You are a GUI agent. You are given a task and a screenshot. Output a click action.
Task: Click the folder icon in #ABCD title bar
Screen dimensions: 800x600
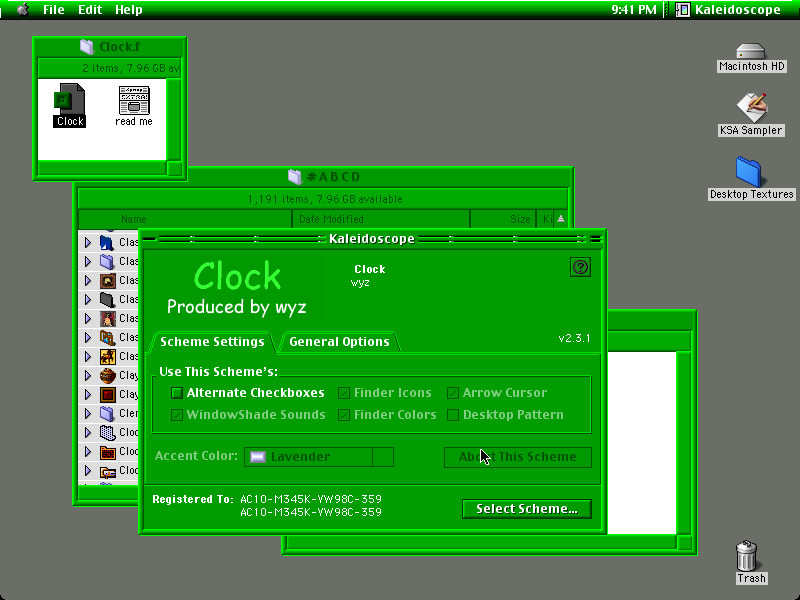point(295,177)
